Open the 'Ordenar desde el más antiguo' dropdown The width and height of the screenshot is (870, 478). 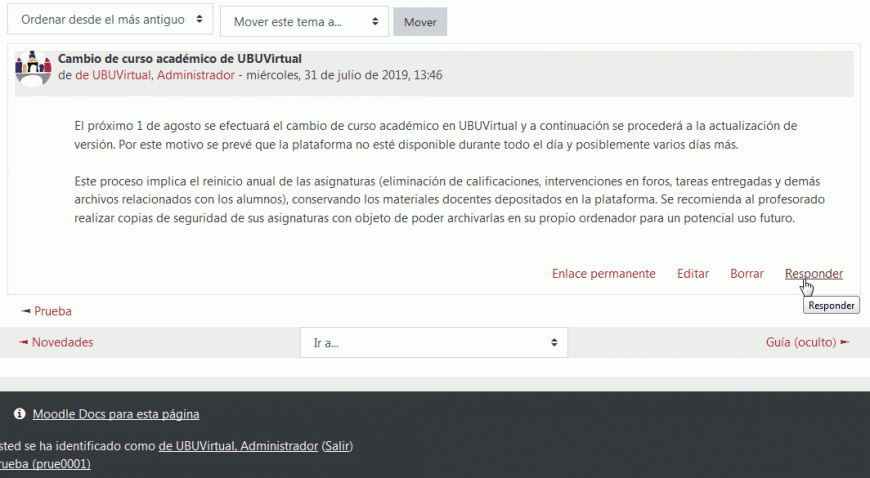coord(110,19)
